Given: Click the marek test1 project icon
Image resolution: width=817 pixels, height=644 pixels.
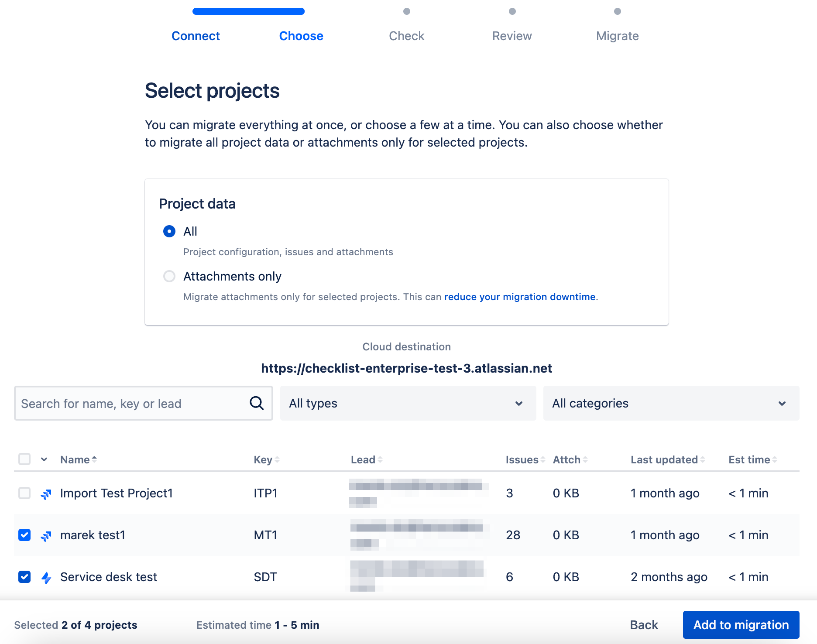Looking at the screenshot, I should pos(46,536).
